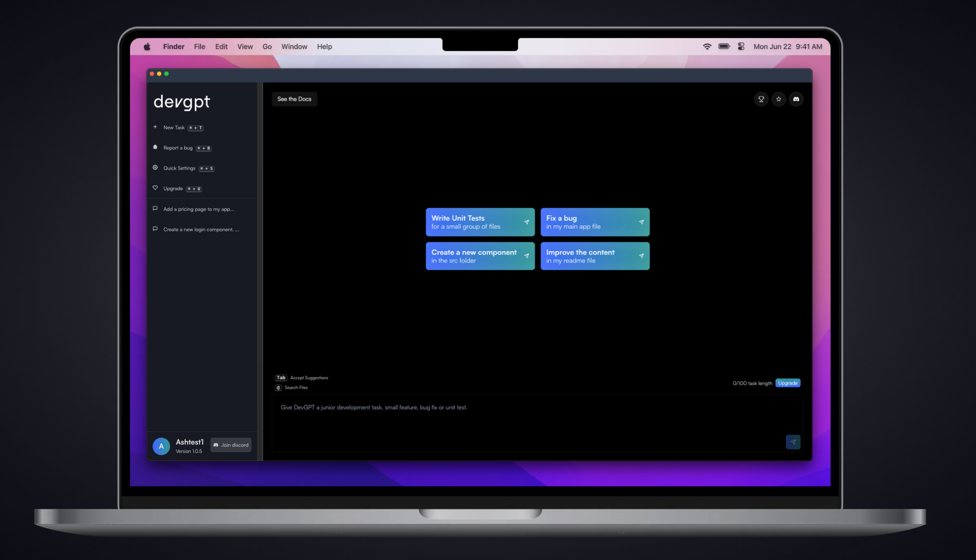The width and height of the screenshot is (976, 560).
Task: Click the blue send arrow icon
Action: 793,442
